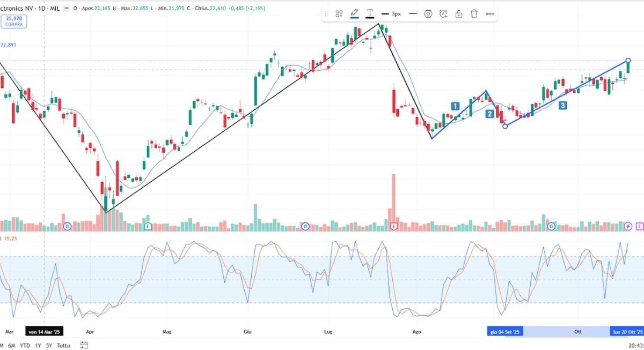Screen dimensions: 644x350
Task: Add alert on the trend line
Action: (x=443, y=14)
